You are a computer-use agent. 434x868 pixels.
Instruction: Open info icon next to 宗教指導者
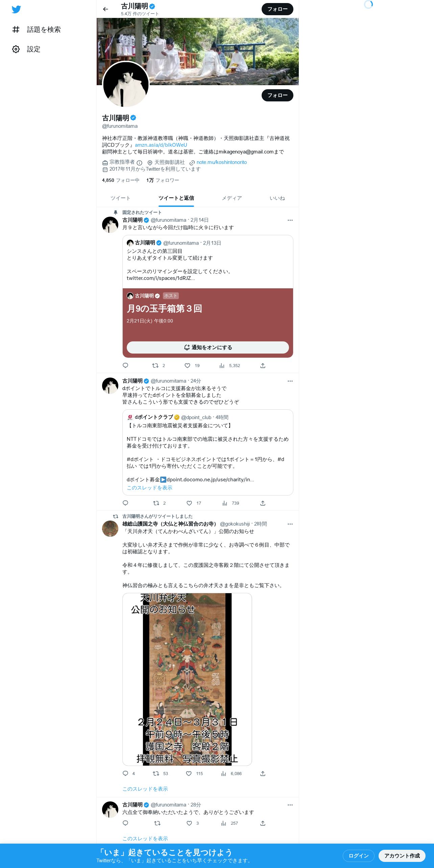coord(139,163)
